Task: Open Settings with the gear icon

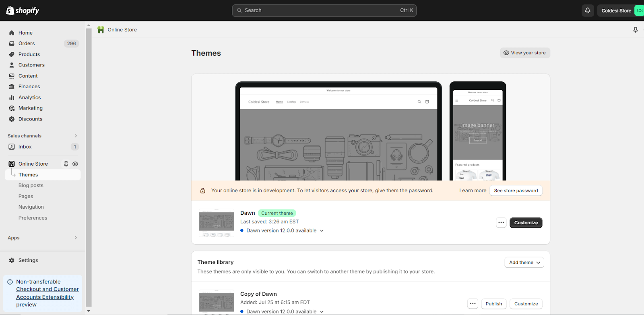Action: [12, 260]
